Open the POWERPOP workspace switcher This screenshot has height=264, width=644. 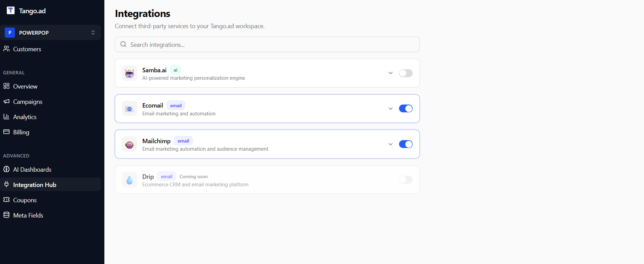pos(50,33)
